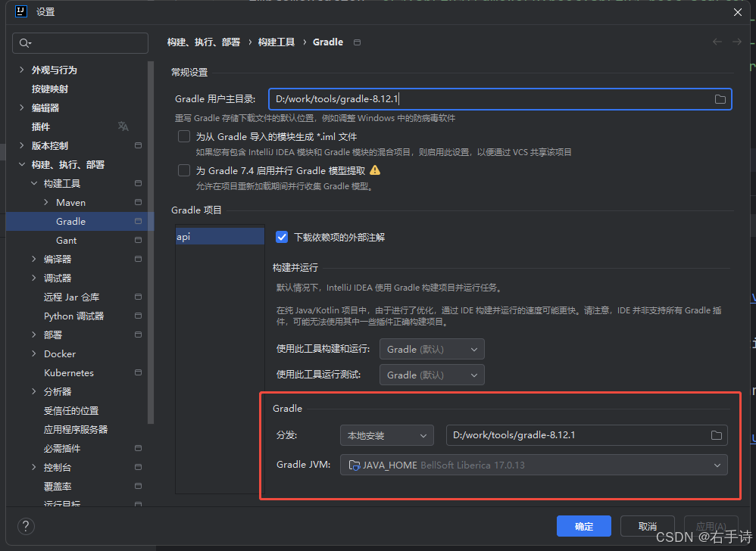The height and width of the screenshot is (551, 756).
Task: Collapse the 构建、执行、部署 node
Action: (22, 164)
